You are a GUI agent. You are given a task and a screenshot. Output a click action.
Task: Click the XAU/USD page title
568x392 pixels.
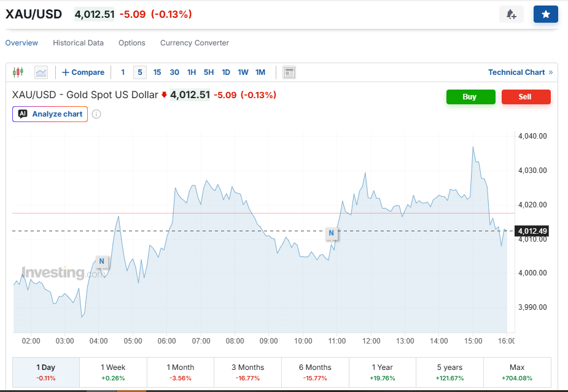34,14
